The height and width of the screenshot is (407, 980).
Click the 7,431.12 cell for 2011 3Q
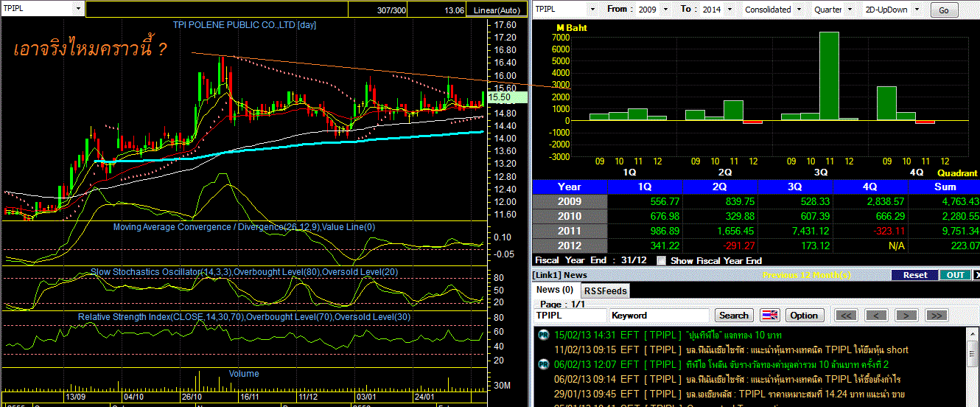coord(795,231)
